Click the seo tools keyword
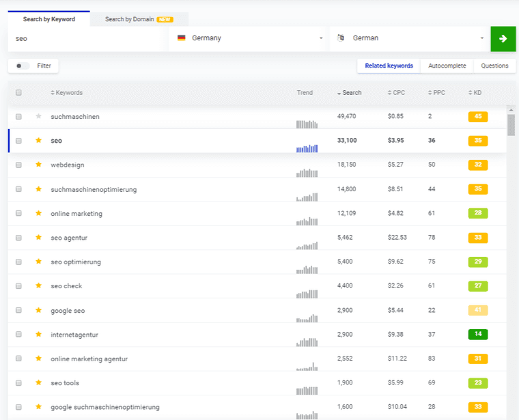Screen dimensions: 519x420 [x=65, y=383]
